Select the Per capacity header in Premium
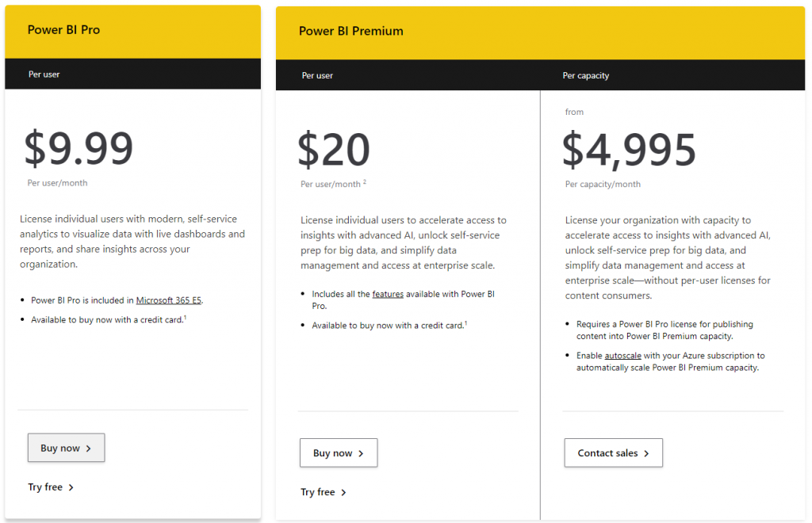 586,76
